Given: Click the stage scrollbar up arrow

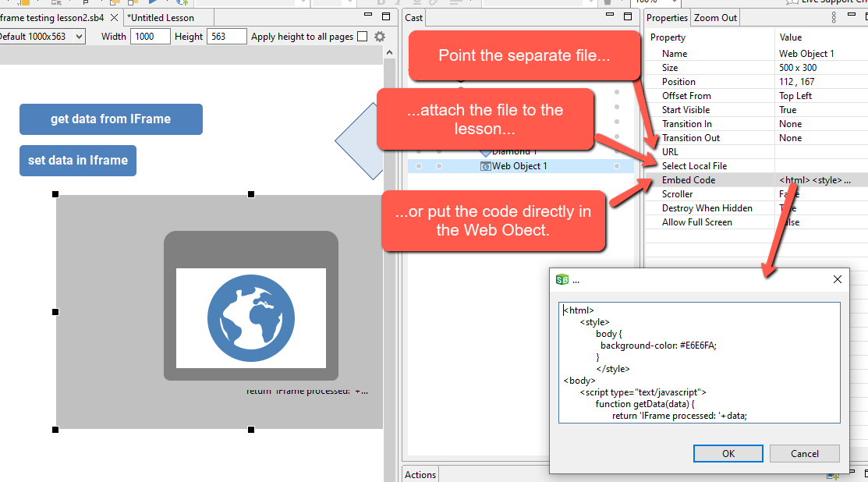Looking at the screenshot, I should click(389, 52).
